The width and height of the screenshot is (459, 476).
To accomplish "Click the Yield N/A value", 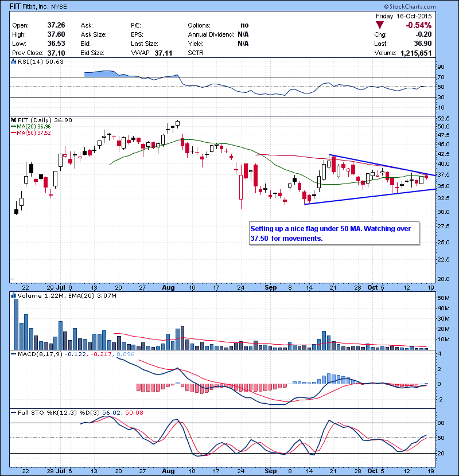I will coord(243,44).
